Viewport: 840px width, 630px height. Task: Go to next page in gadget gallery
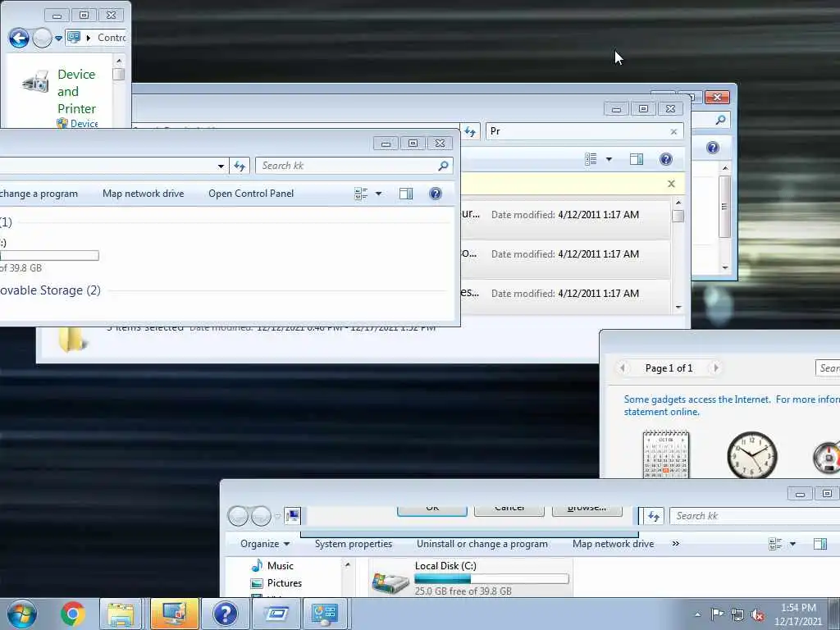pyautogui.click(x=715, y=368)
